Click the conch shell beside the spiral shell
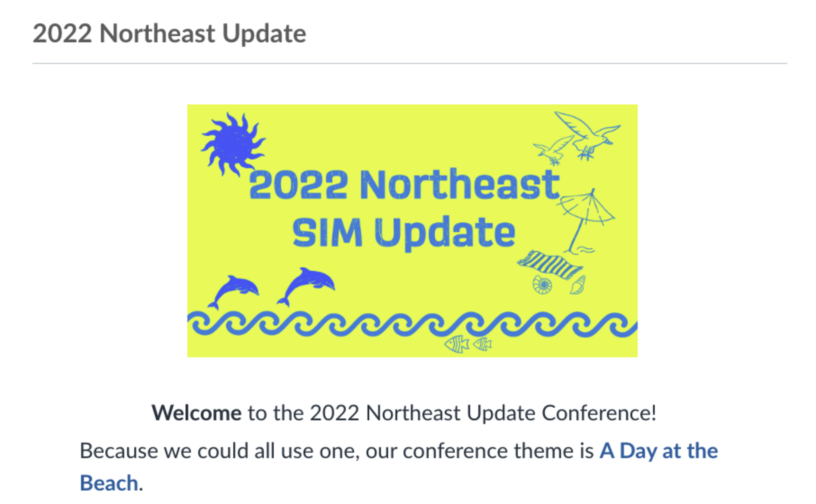The width and height of the screenshot is (816, 504). coord(578,285)
